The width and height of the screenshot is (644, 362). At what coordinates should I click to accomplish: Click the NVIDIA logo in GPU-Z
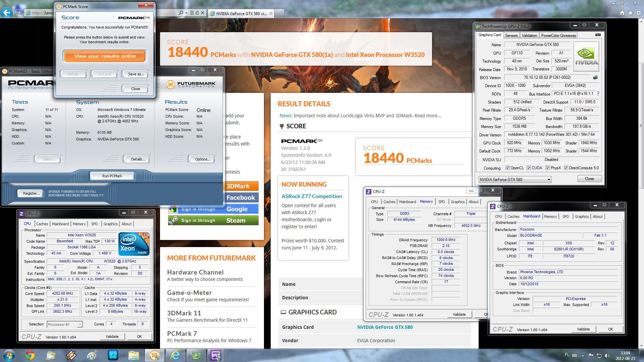pyautogui.click(x=586, y=57)
